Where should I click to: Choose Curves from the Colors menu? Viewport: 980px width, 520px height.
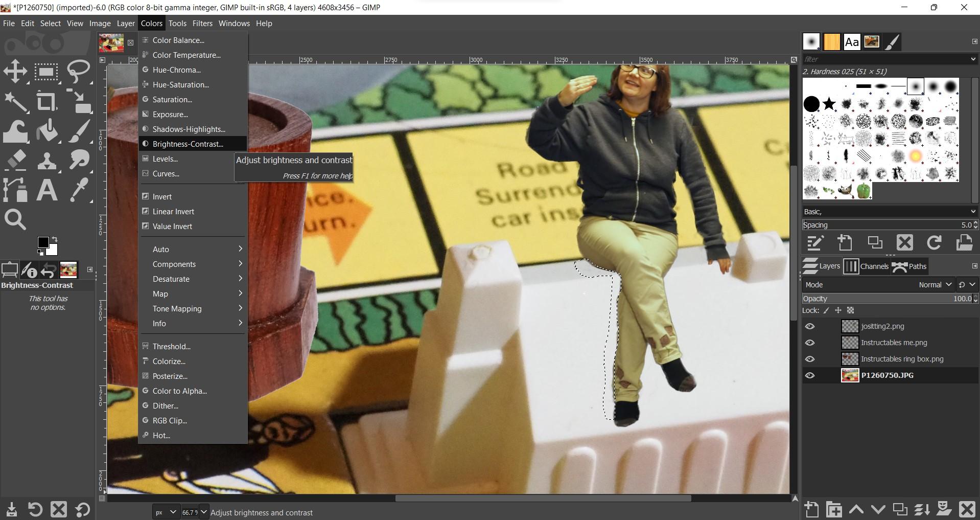click(193, 174)
